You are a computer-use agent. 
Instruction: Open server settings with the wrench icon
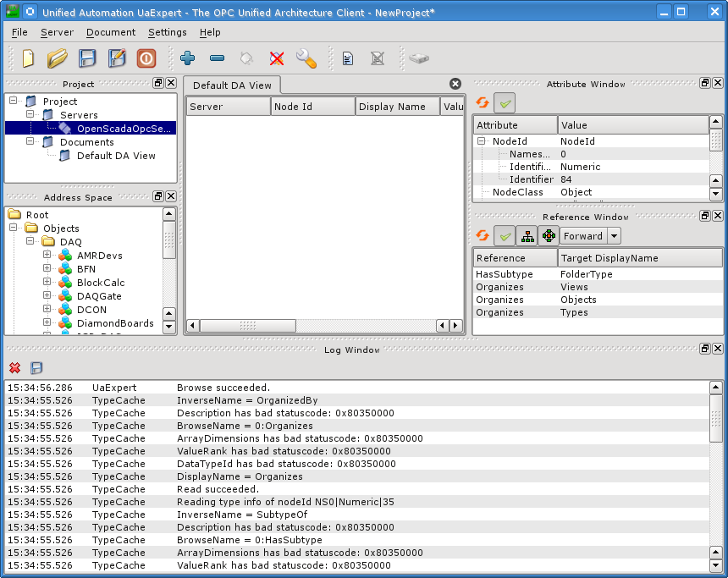point(306,58)
